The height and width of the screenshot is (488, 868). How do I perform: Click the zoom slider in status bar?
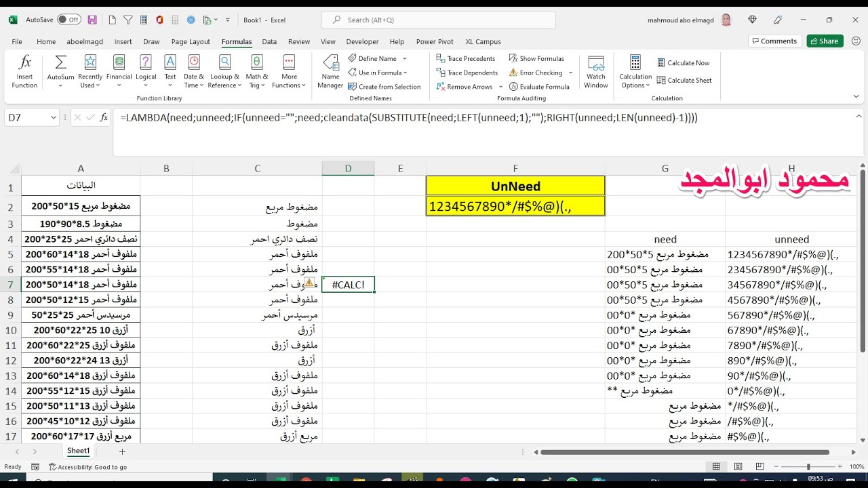tap(808, 467)
